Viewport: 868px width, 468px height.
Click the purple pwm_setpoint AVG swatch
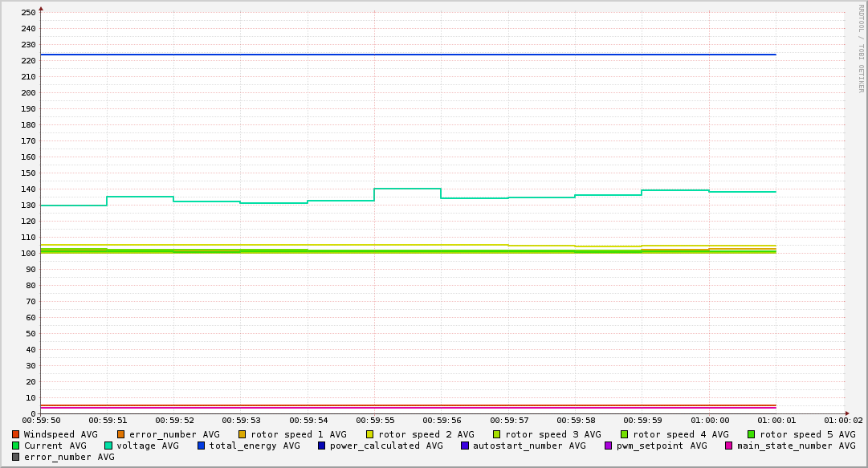pos(608,446)
